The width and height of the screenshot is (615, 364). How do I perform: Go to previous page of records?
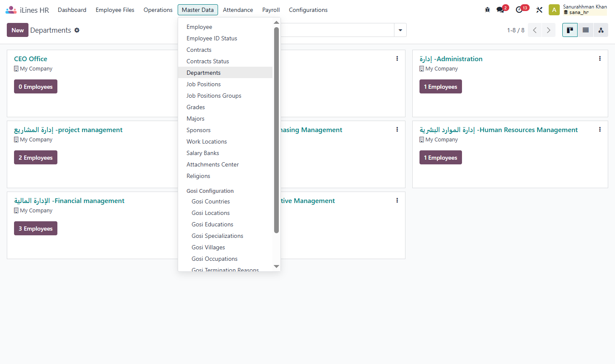point(535,30)
